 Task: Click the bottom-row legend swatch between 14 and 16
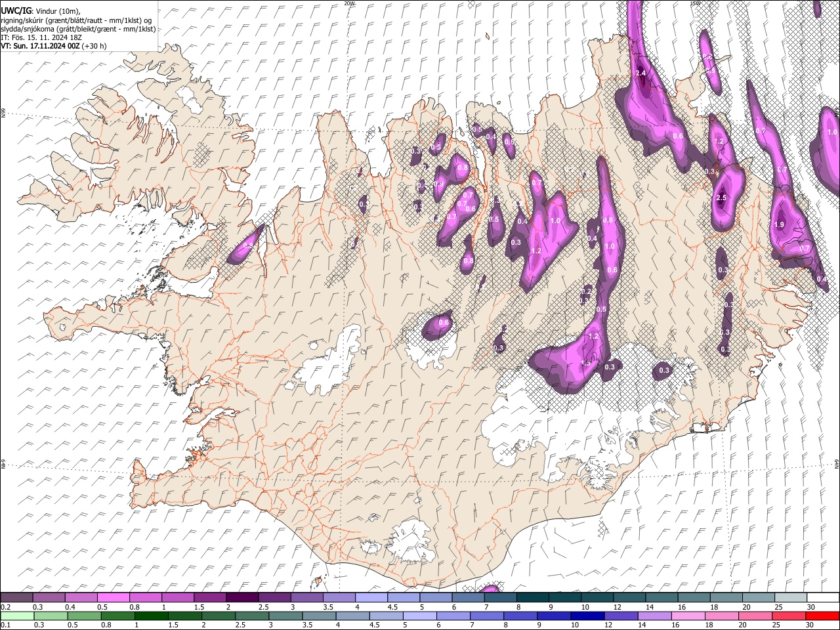click(x=655, y=616)
